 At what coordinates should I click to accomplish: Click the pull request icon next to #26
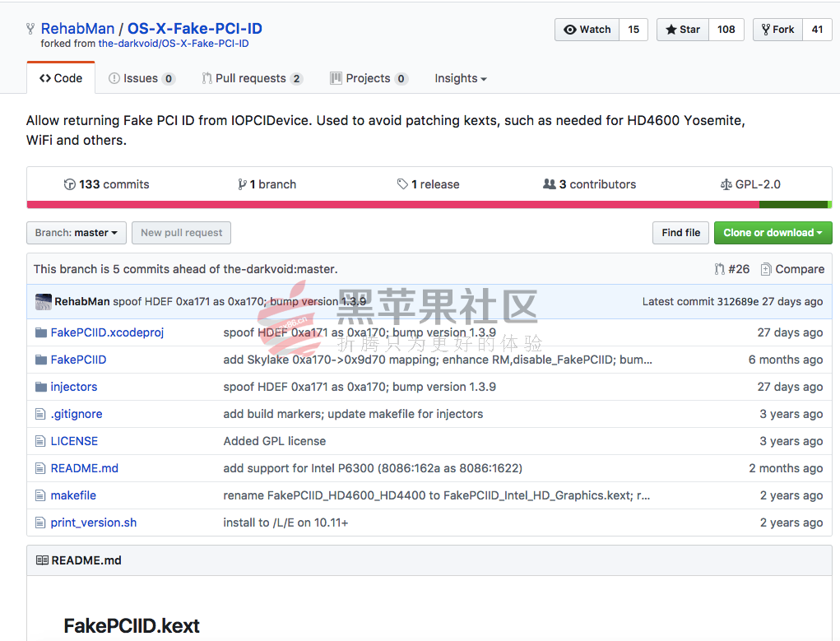719,269
